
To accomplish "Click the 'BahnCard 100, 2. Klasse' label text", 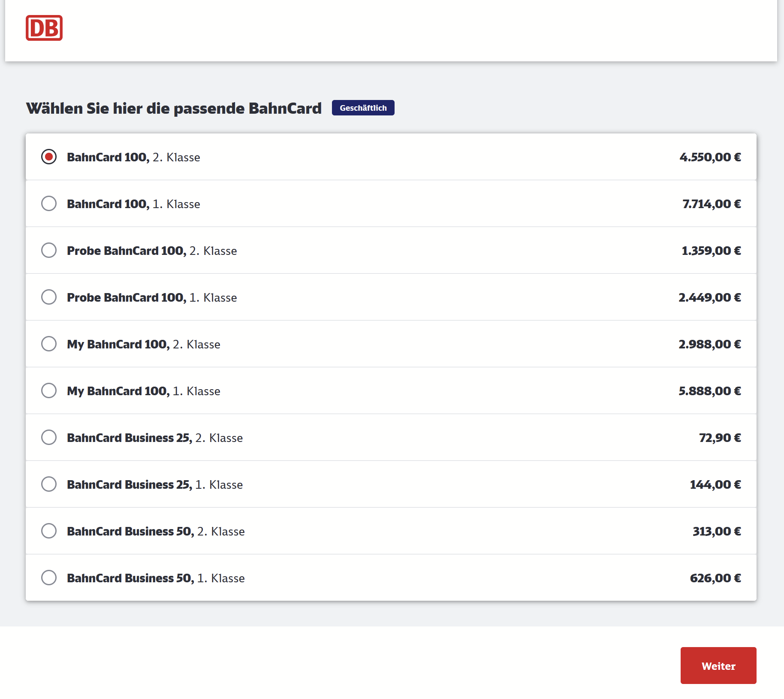I will [x=133, y=157].
